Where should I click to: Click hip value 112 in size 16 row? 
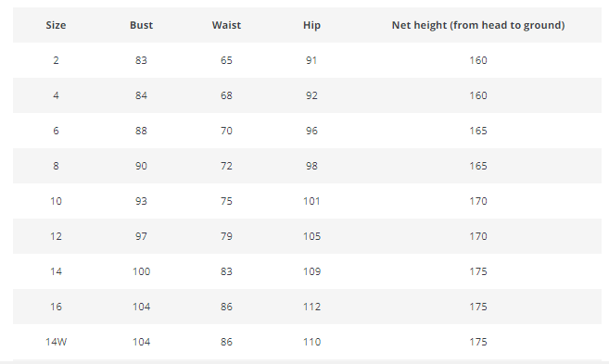pyautogui.click(x=311, y=307)
